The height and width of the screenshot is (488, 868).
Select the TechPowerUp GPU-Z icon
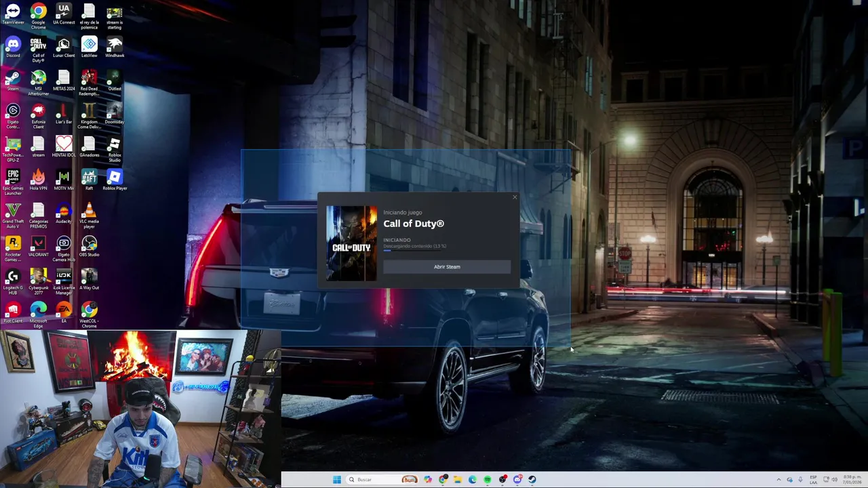pos(13,149)
